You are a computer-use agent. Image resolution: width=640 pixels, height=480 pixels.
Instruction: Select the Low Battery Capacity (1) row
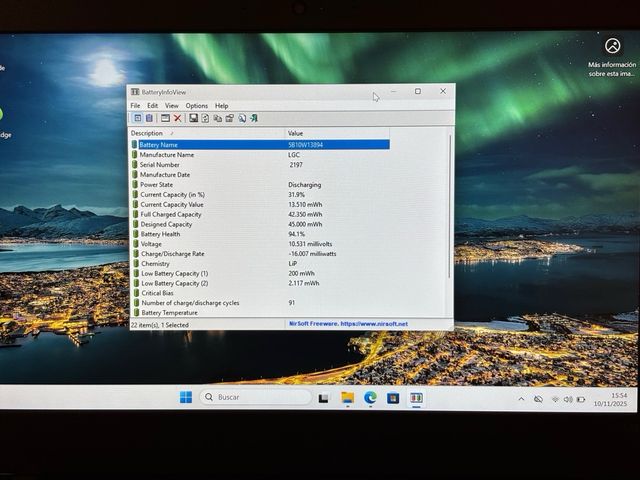pos(260,273)
